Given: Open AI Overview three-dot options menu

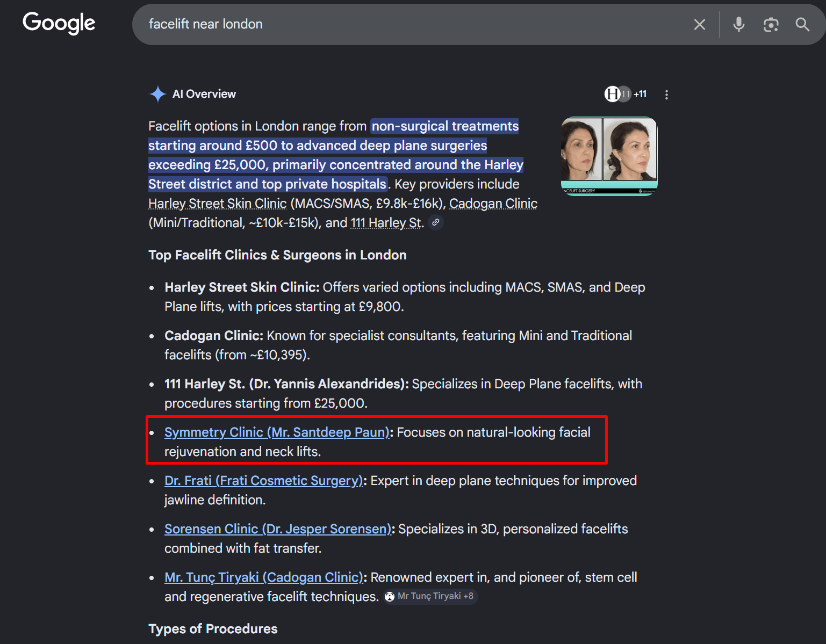Looking at the screenshot, I should (666, 95).
